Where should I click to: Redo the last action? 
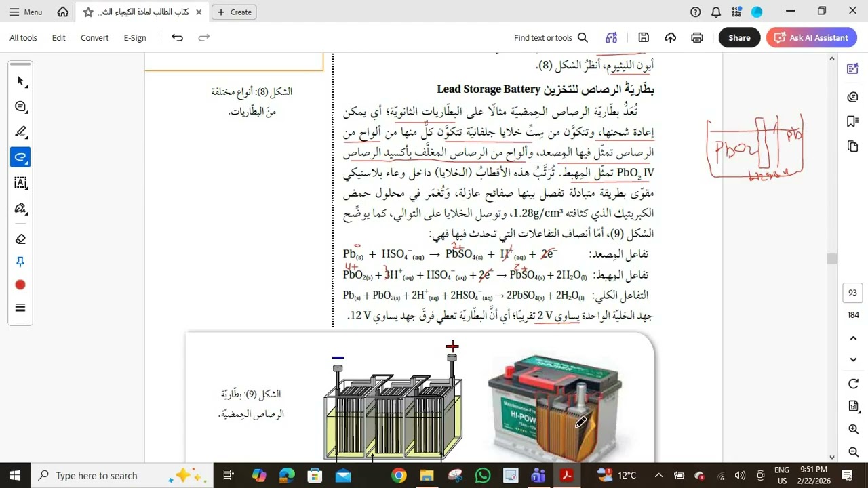tap(203, 38)
